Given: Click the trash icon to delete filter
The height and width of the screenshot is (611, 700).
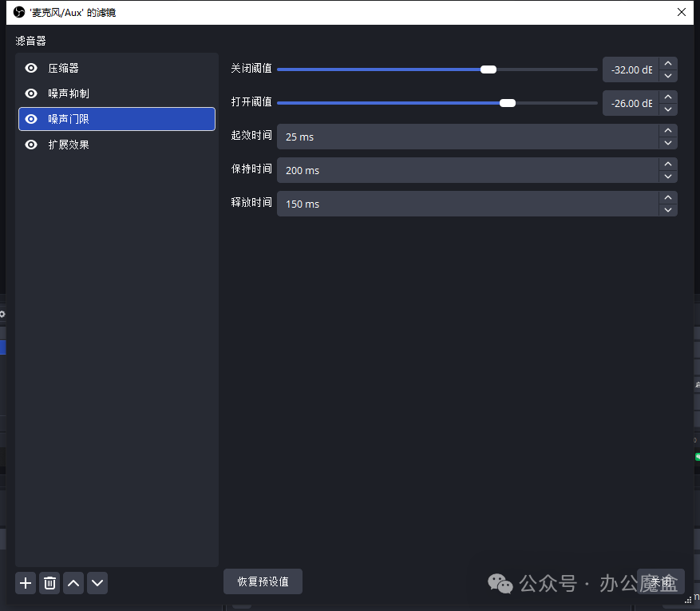Looking at the screenshot, I should (49, 583).
